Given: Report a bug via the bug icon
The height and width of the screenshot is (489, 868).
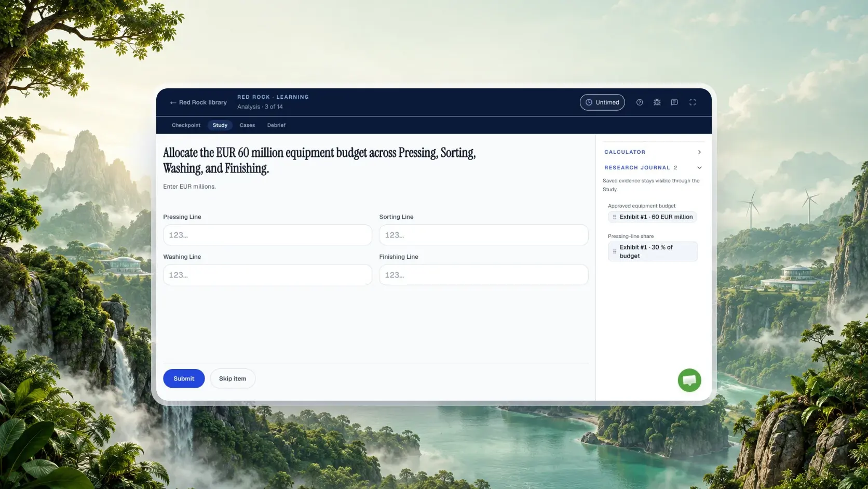Looking at the screenshot, I should tap(657, 102).
